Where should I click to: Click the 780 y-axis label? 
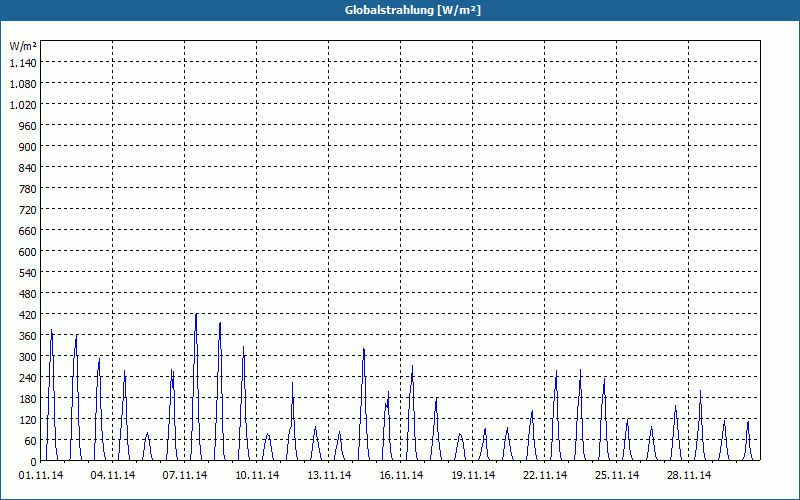pos(28,189)
